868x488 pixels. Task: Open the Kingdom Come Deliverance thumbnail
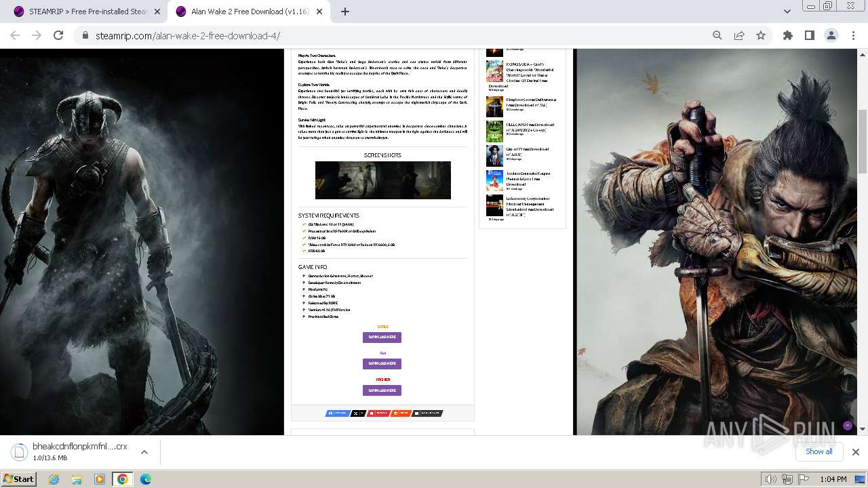pyautogui.click(x=494, y=106)
